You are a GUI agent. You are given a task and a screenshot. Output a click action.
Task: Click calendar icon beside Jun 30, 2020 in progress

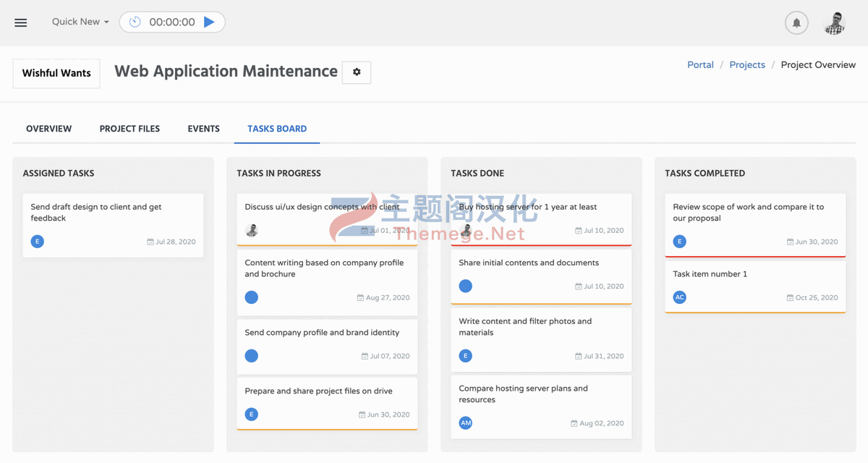(x=362, y=415)
